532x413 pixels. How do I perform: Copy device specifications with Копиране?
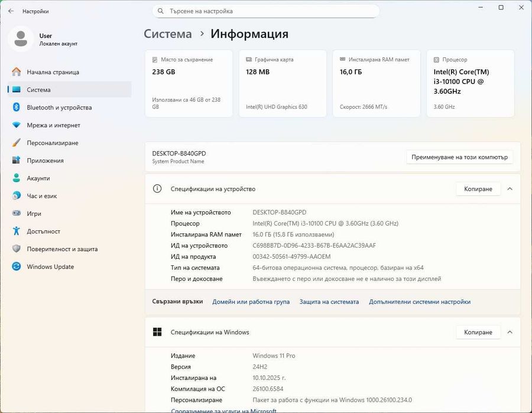478,189
